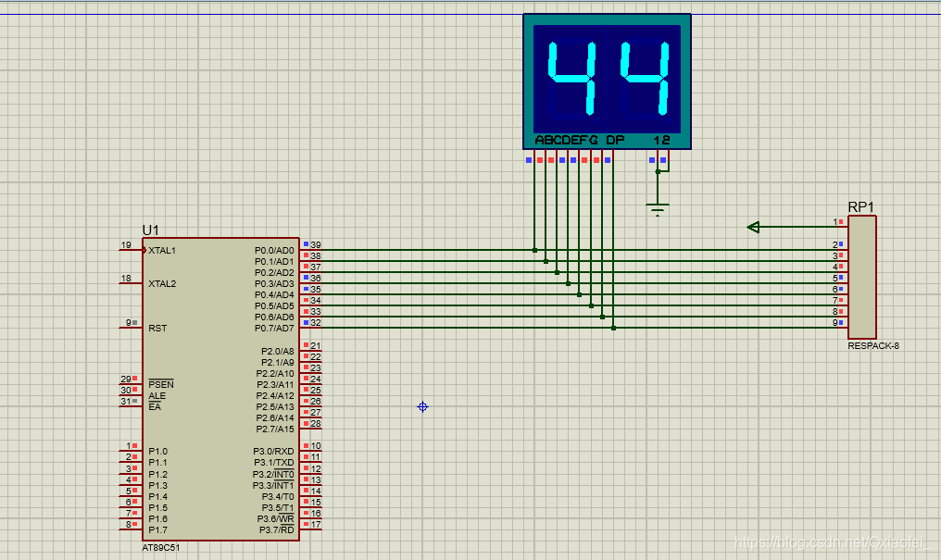Click pin number 18 beside XTAL2
Screen dimensions: 941x560
(x=126, y=279)
